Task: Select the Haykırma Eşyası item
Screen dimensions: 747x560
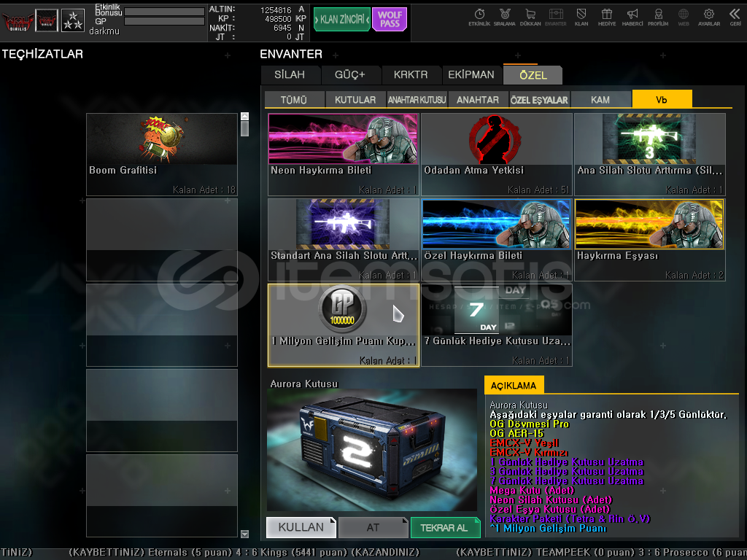Action: pos(650,239)
